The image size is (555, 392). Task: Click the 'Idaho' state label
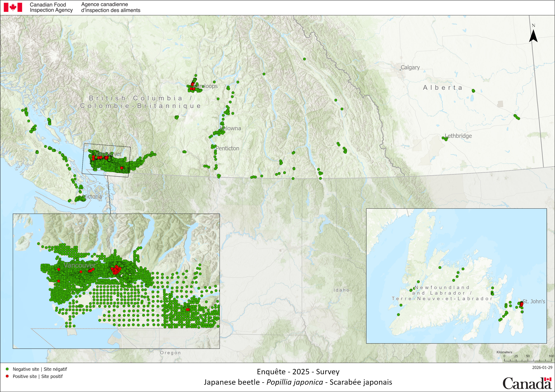[342, 290]
